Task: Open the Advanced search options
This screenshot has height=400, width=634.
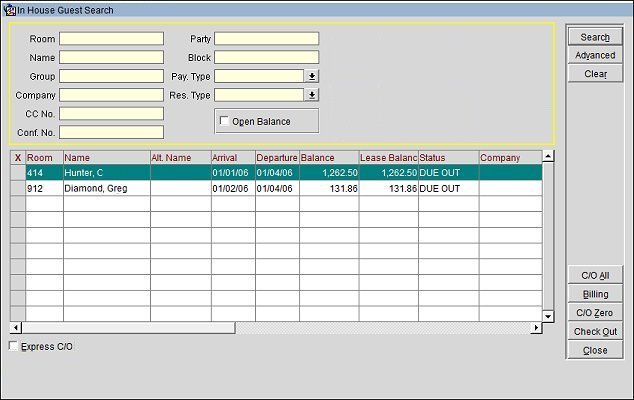Action: point(595,55)
